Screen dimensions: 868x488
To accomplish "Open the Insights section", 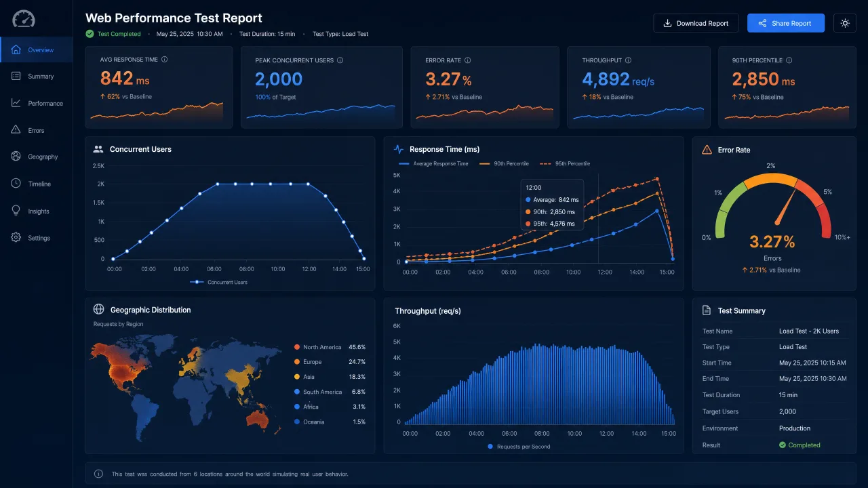I will click(37, 211).
